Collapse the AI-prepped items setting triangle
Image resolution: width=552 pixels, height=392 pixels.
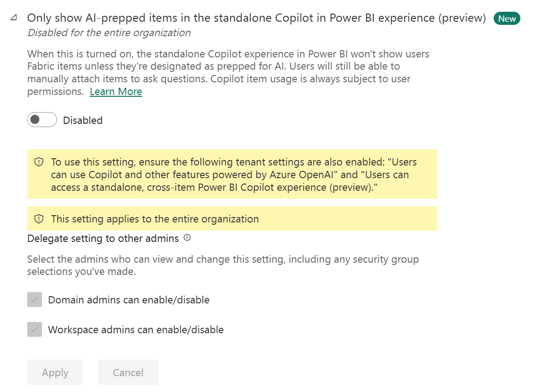pyautogui.click(x=14, y=18)
